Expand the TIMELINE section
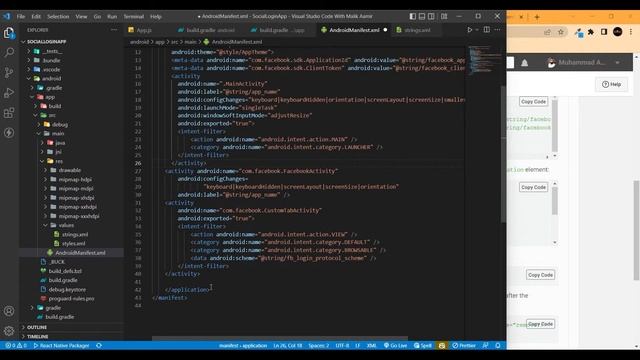Image resolution: width=640 pixels, height=360 pixels. point(38,336)
